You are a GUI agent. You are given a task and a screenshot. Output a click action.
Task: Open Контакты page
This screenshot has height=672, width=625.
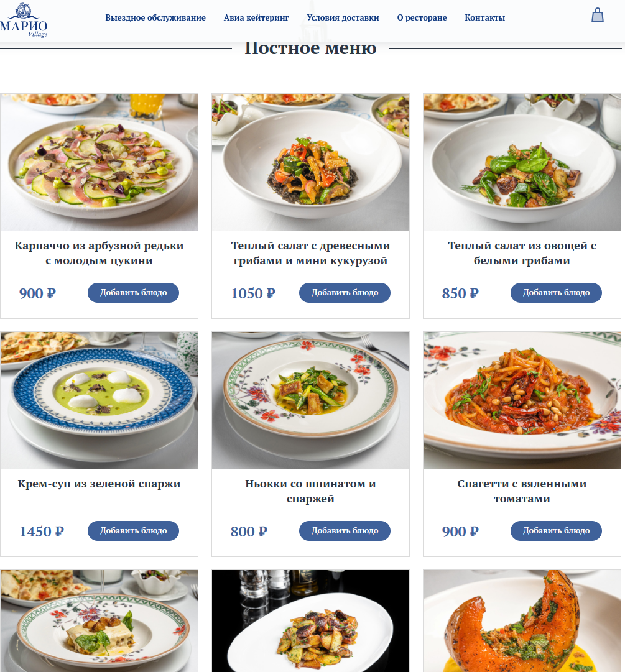click(485, 17)
